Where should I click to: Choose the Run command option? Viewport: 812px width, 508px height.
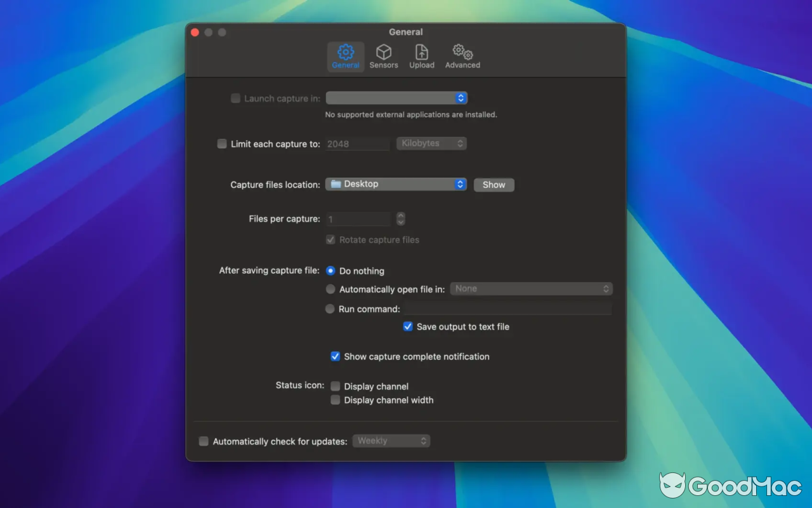[x=330, y=309]
